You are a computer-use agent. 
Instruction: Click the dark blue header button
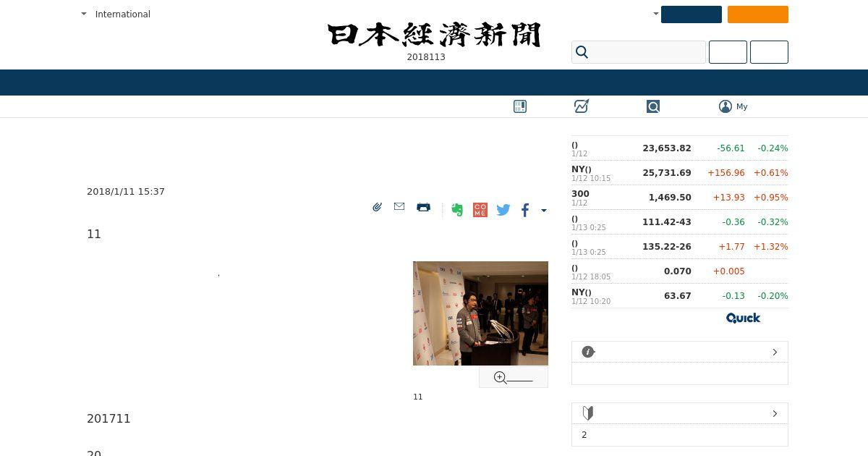(692, 14)
